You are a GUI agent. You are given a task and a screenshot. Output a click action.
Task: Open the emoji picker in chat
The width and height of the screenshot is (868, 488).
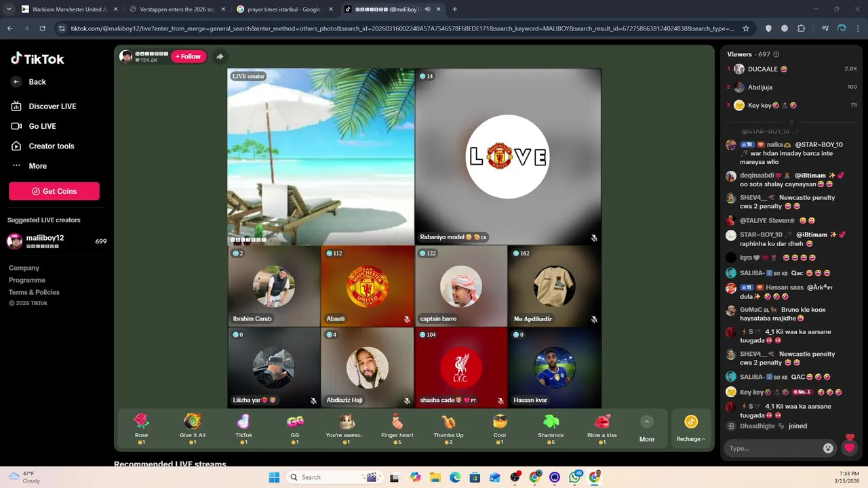click(828, 448)
